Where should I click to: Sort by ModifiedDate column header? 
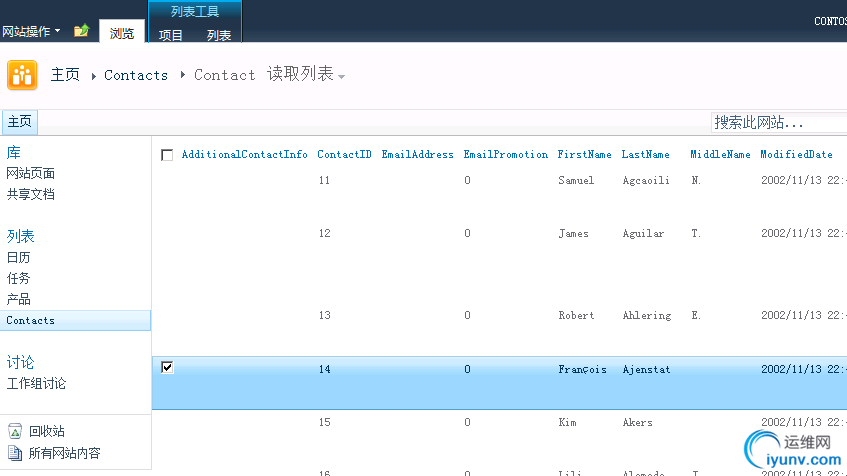click(x=797, y=155)
